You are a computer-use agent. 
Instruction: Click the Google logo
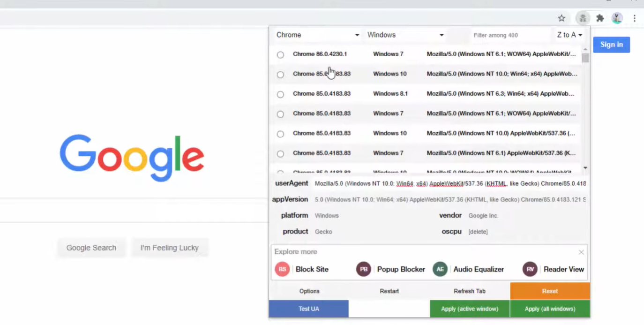[x=132, y=158]
